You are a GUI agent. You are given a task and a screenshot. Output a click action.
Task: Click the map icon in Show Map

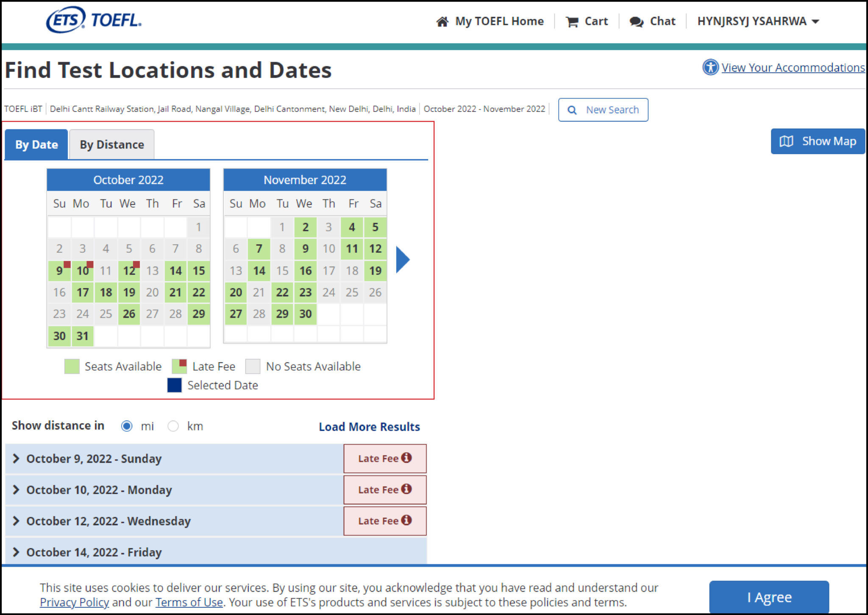pyautogui.click(x=786, y=141)
